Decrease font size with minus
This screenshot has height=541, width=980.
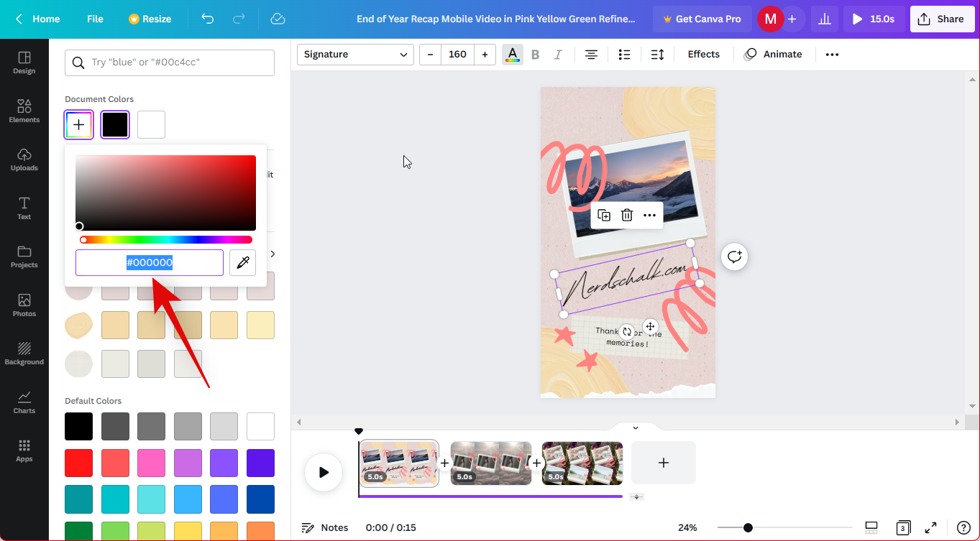tap(430, 55)
